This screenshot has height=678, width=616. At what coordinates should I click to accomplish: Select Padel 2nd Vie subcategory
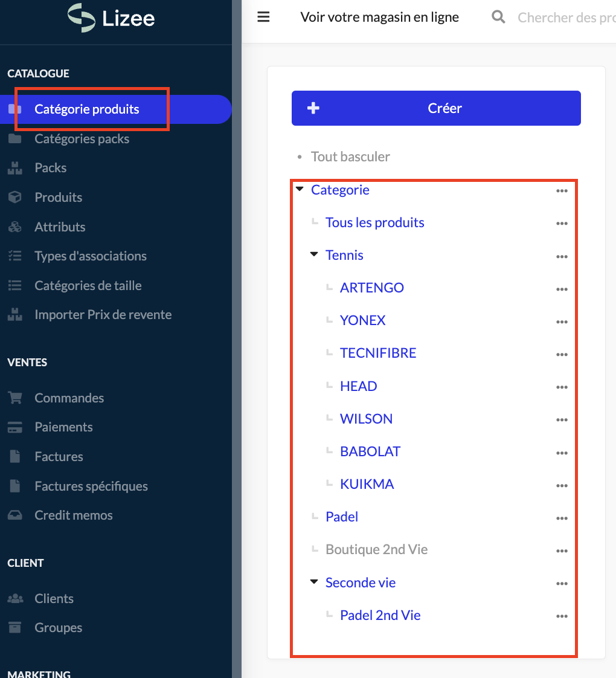[x=380, y=615]
